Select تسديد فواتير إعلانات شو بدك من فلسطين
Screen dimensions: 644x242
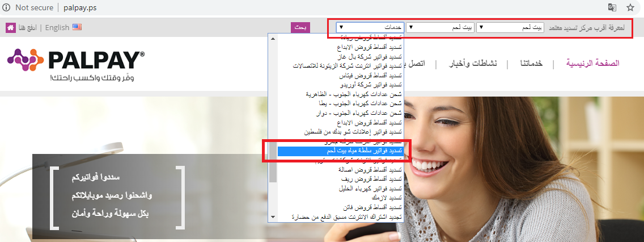[x=341, y=132]
